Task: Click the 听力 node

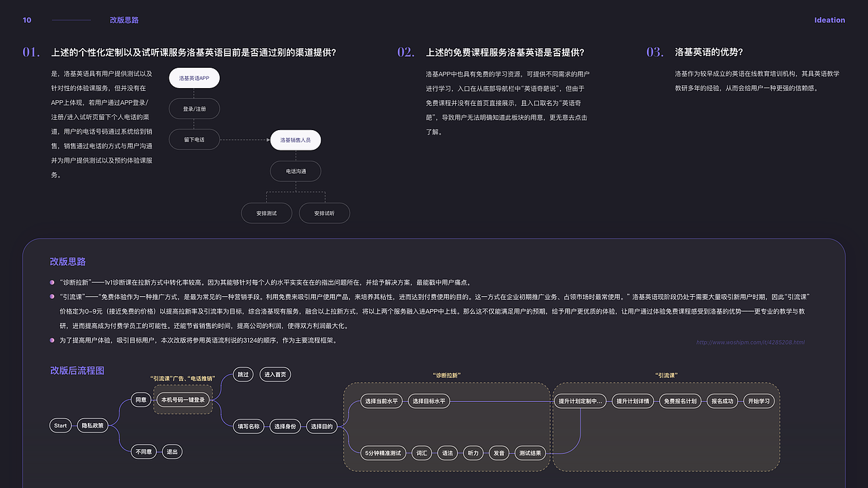Action: (473, 453)
